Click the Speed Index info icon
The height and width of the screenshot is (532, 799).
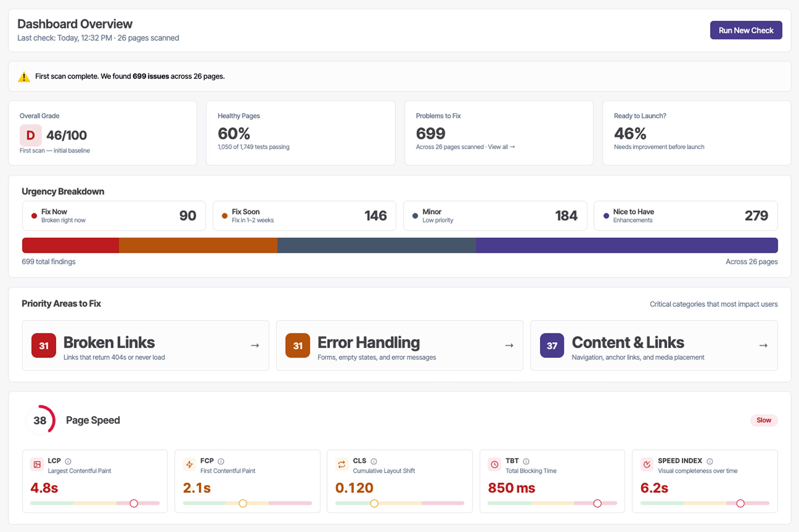[710, 461]
